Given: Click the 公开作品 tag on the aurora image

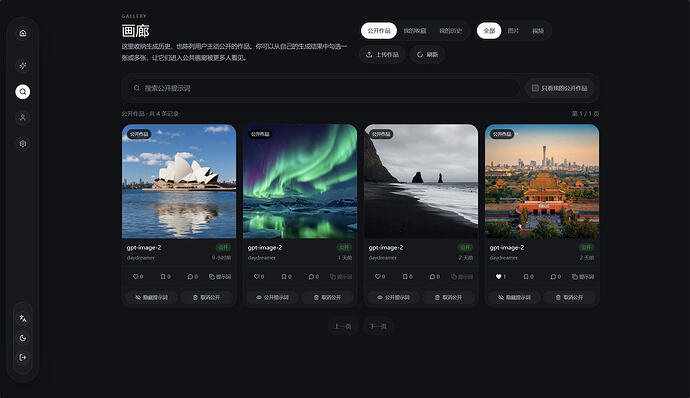Looking at the screenshot, I should point(260,134).
